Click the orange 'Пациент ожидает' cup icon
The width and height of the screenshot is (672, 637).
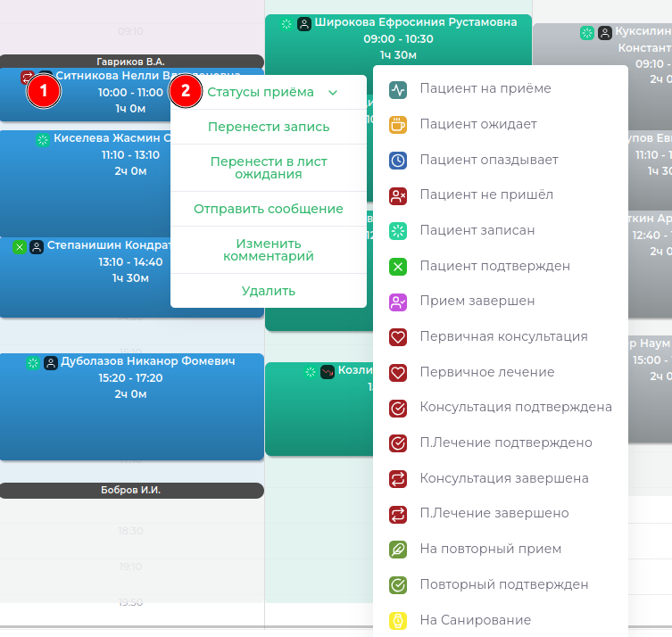(x=398, y=125)
